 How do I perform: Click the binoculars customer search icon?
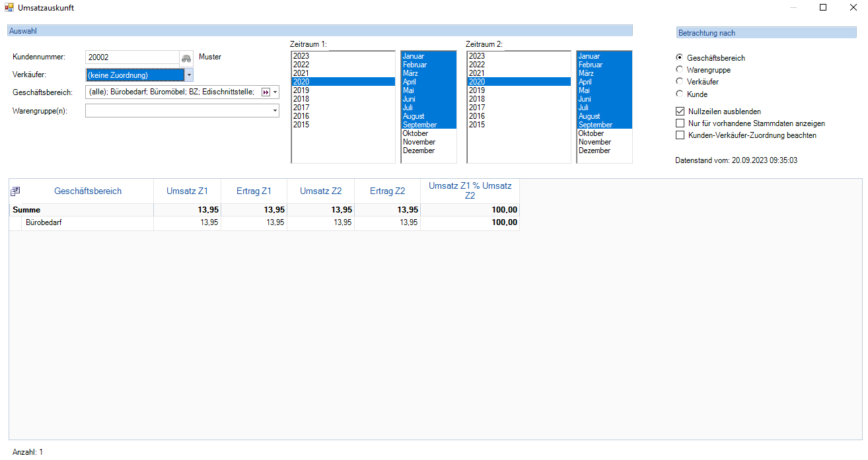click(x=187, y=57)
